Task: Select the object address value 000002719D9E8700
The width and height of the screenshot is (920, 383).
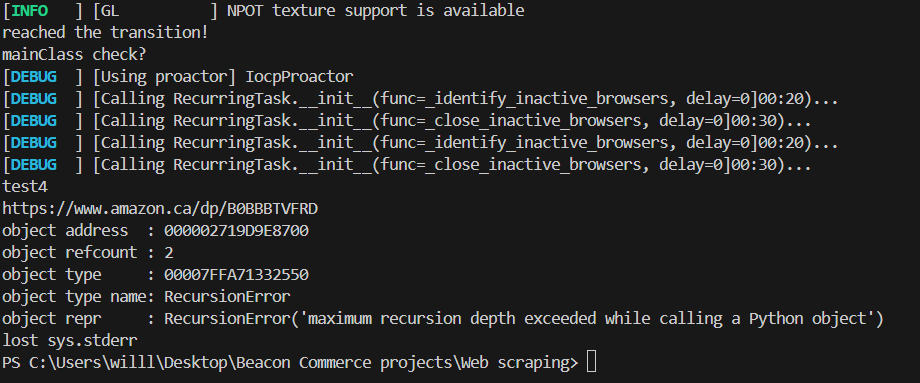Action: tap(236, 231)
